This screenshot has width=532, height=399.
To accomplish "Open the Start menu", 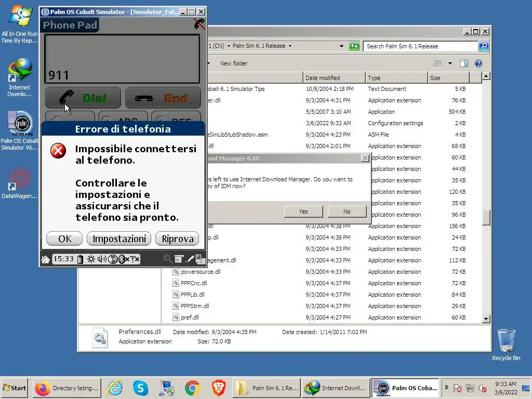I will [14, 388].
